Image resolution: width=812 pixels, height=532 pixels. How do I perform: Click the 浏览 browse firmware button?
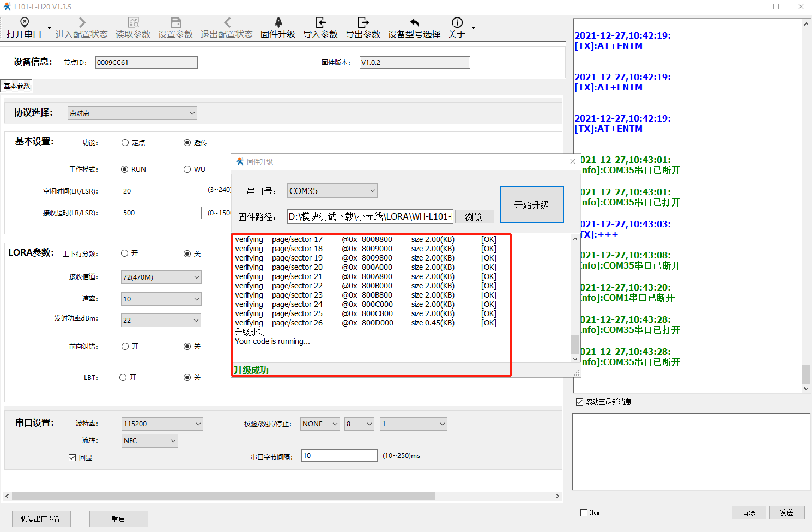click(474, 217)
